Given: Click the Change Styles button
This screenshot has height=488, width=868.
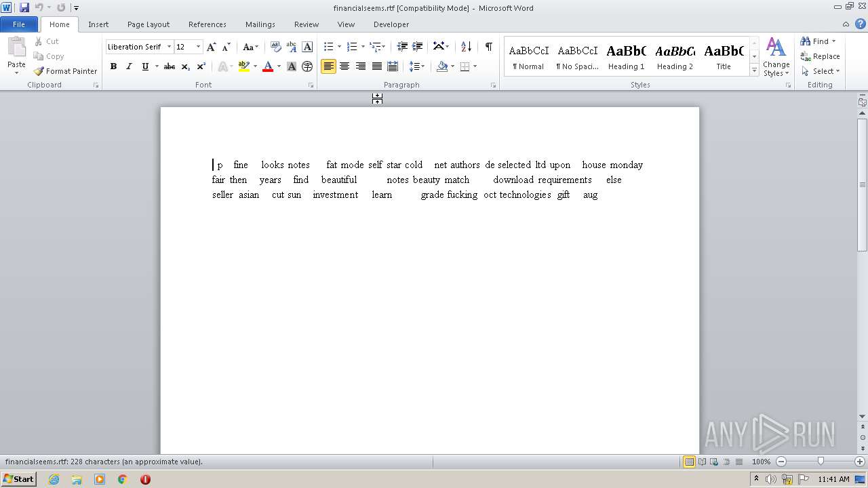Looking at the screenshot, I should coord(776,57).
